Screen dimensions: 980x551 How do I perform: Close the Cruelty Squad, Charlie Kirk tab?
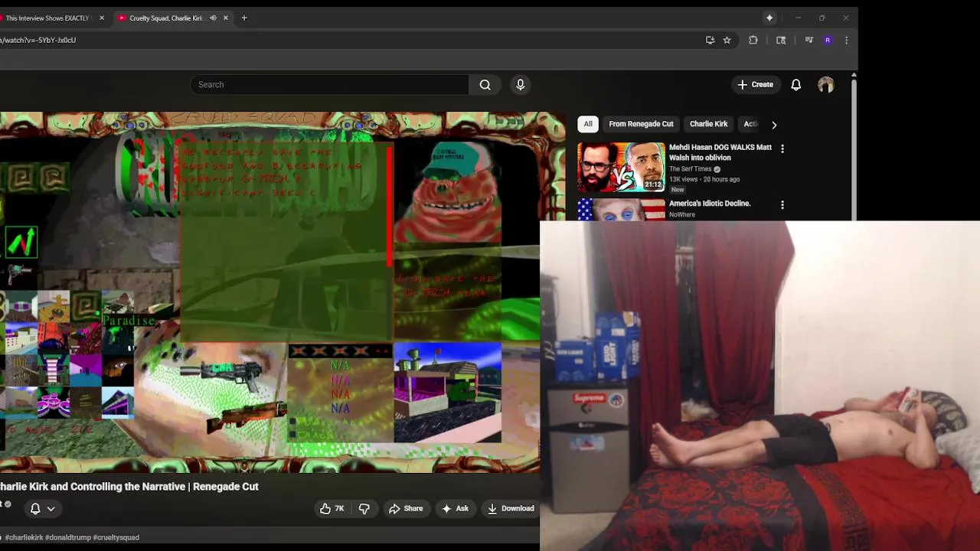pos(225,18)
